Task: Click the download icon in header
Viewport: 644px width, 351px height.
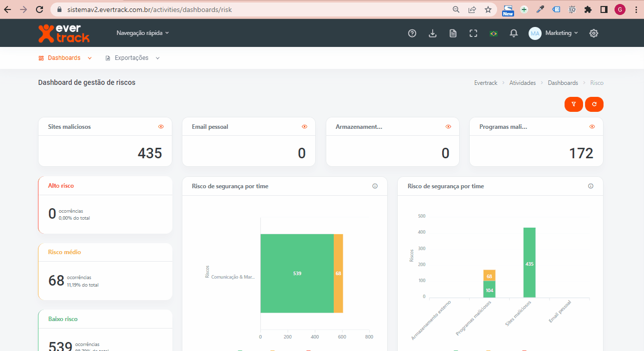Action: coord(433,33)
